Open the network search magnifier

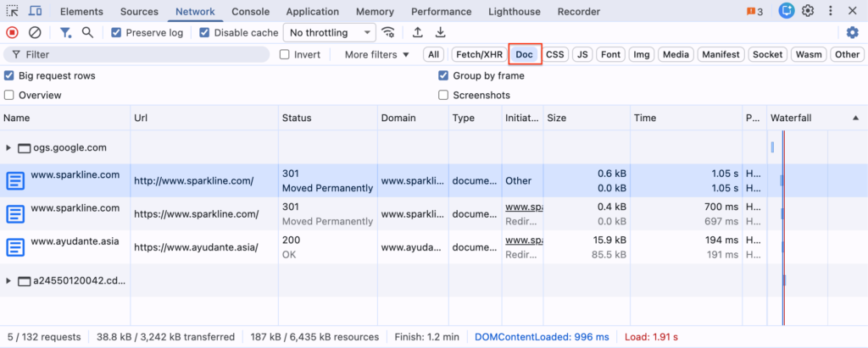(87, 32)
